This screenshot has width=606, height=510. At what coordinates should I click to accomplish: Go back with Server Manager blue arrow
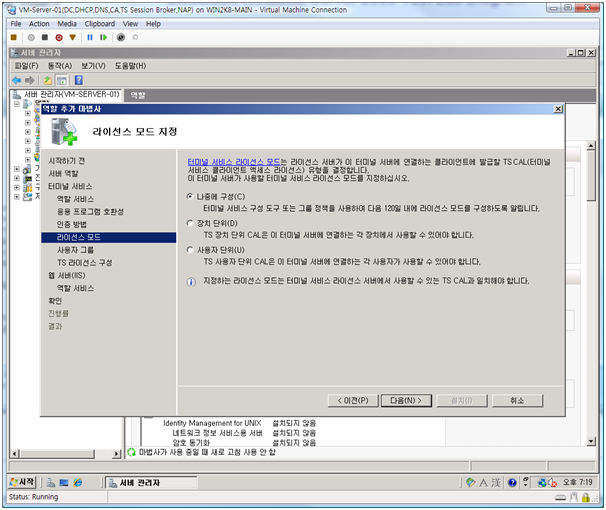click(x=16, y=80)
